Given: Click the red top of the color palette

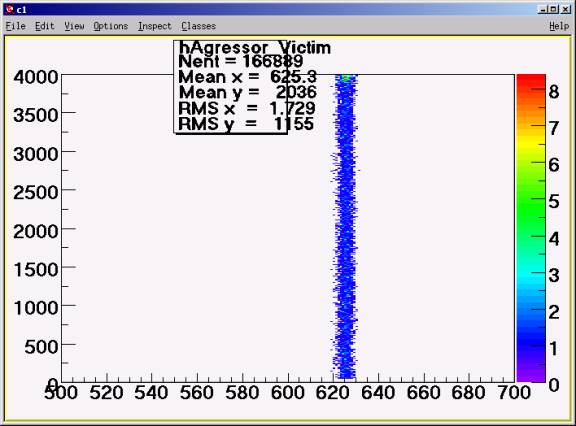Looking at the screenshot, I should [531, 83].
